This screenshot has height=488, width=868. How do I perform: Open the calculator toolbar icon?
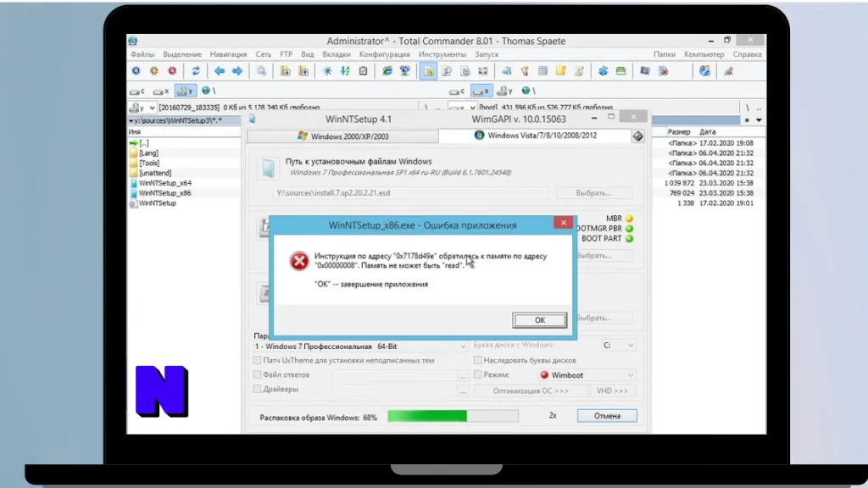tap(542, 71)
